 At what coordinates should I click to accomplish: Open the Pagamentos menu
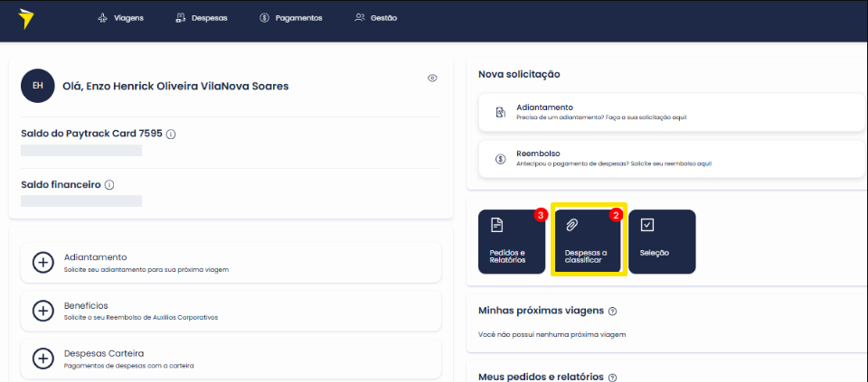[x=290, y=18]
